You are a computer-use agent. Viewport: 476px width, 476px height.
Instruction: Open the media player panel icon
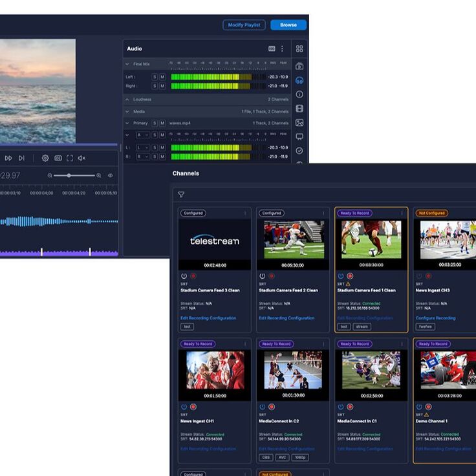point(299,66)
